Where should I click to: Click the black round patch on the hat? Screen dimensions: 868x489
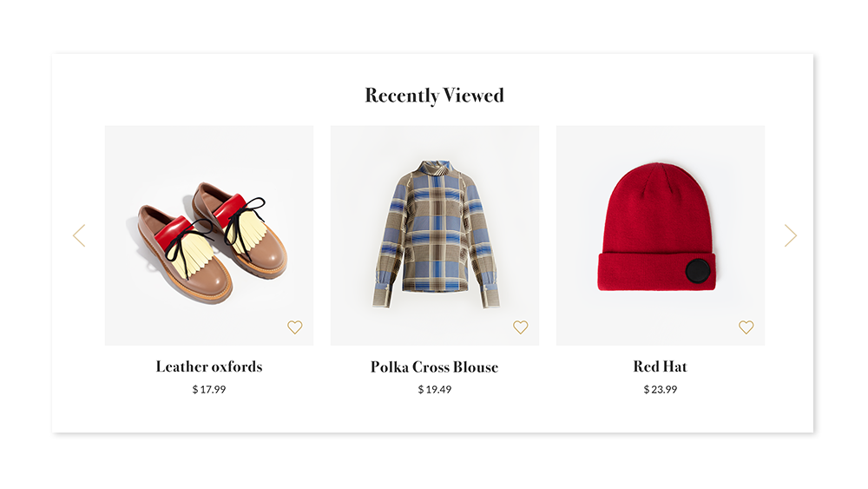click(698, 271)
